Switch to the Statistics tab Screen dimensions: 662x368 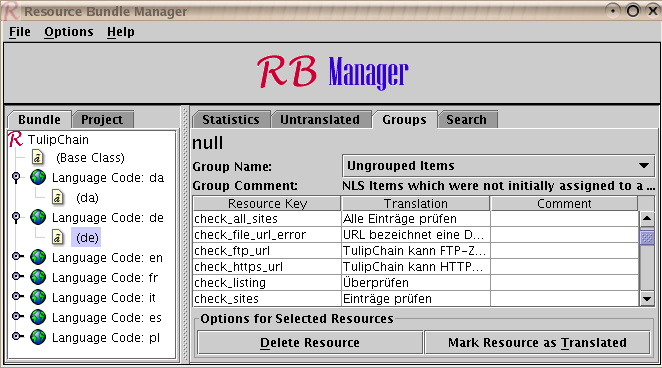pos(231,119)
